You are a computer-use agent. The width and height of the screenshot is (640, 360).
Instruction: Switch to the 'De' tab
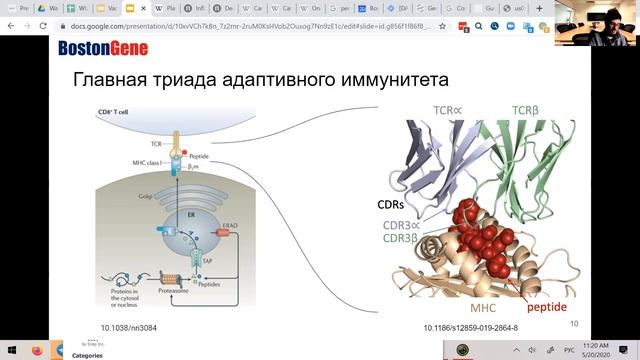[224, 8]
